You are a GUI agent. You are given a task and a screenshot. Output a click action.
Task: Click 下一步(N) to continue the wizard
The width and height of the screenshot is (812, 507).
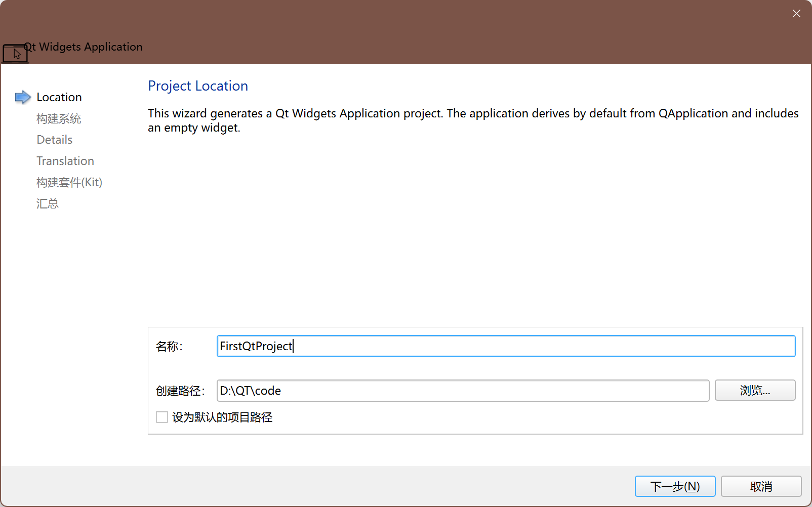click(x=675, y=486)
